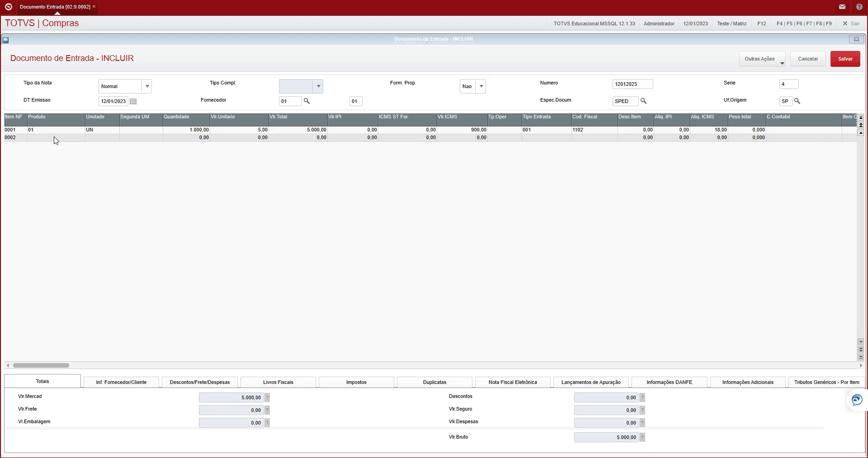Click cell 1102 in Cod. Fiscal column

[x=594, y=130]
